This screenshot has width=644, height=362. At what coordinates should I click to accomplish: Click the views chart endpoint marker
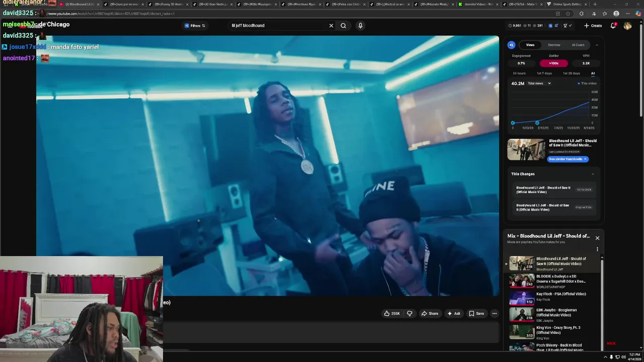(x=589, y=103)
